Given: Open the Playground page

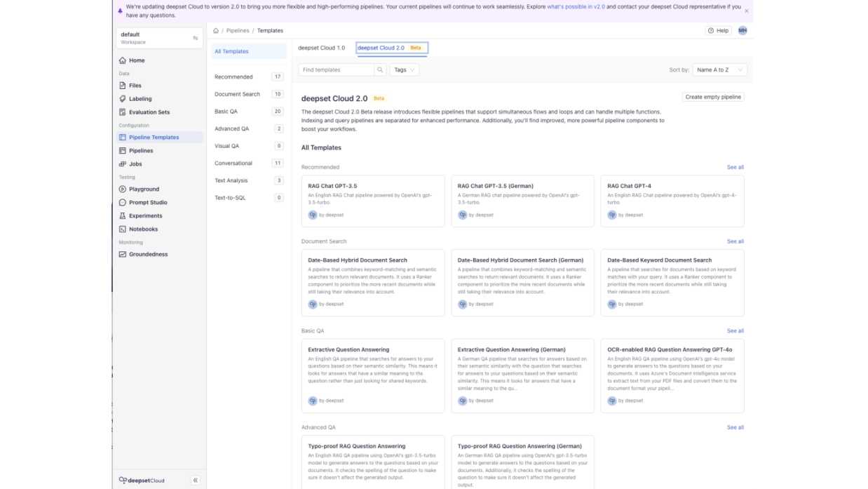Looking at the screenshot, I should pyautogui.click(x=144, y=189).
